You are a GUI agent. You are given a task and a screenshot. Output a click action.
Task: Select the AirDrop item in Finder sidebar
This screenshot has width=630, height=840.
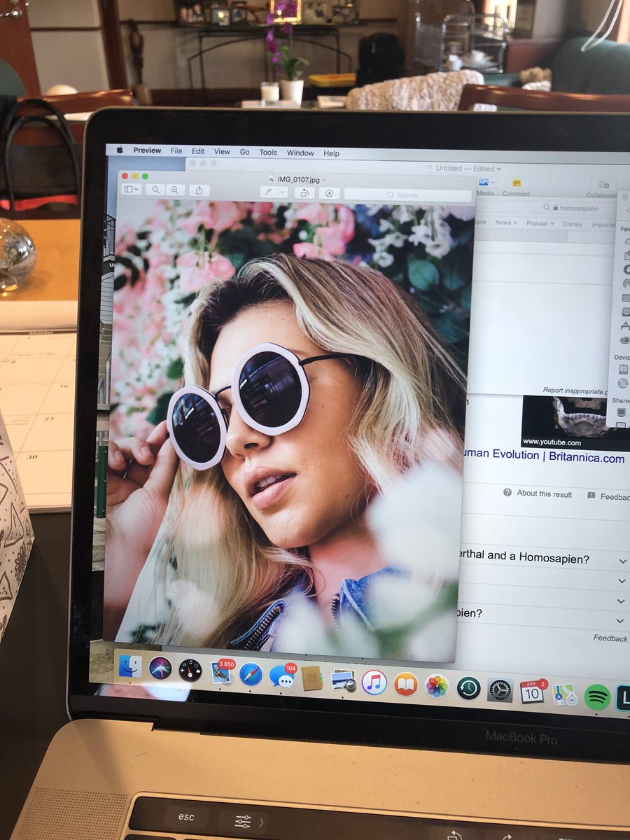(626, 283)
